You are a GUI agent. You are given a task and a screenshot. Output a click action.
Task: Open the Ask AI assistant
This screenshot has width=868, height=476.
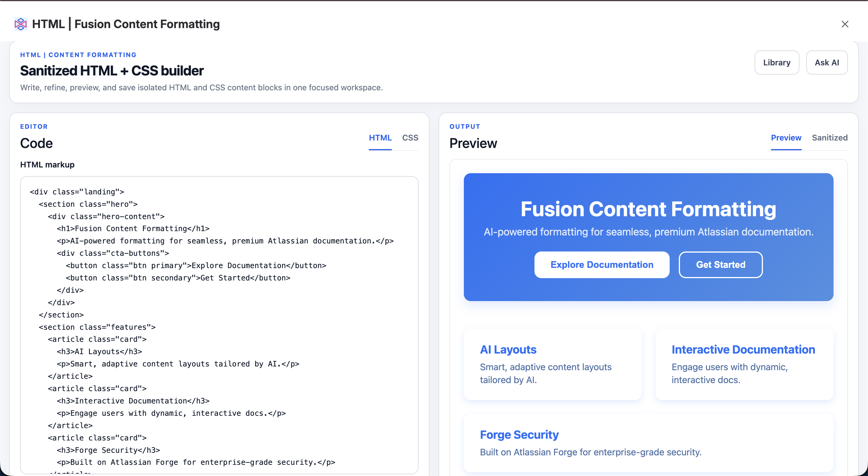pos(827,63)
